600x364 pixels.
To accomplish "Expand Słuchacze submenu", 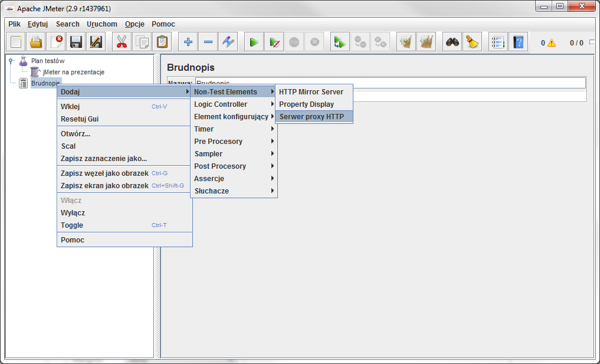I will (x=234, y=191).
